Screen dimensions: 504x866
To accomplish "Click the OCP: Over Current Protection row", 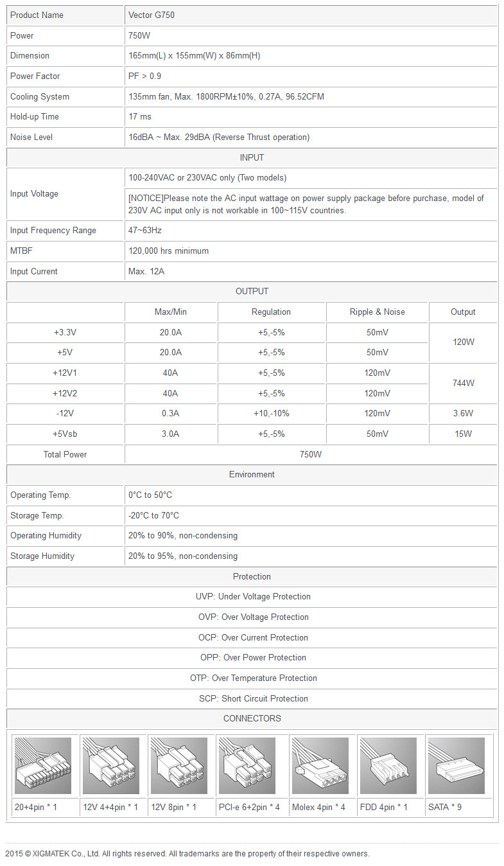I will tap(253, 638).
